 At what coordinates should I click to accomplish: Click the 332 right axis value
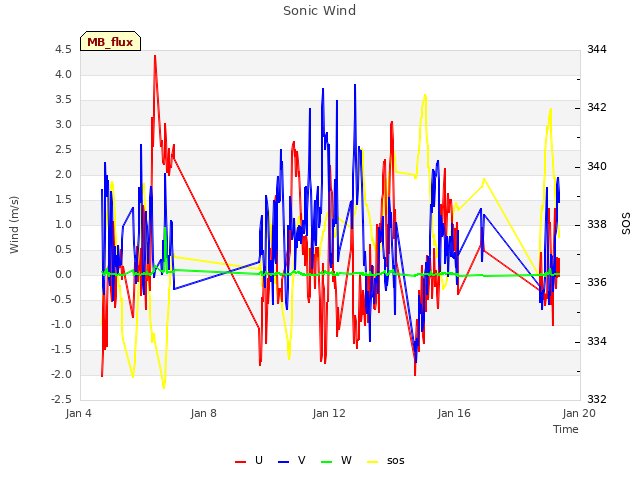pyautogui.click(x=597, y=400)
